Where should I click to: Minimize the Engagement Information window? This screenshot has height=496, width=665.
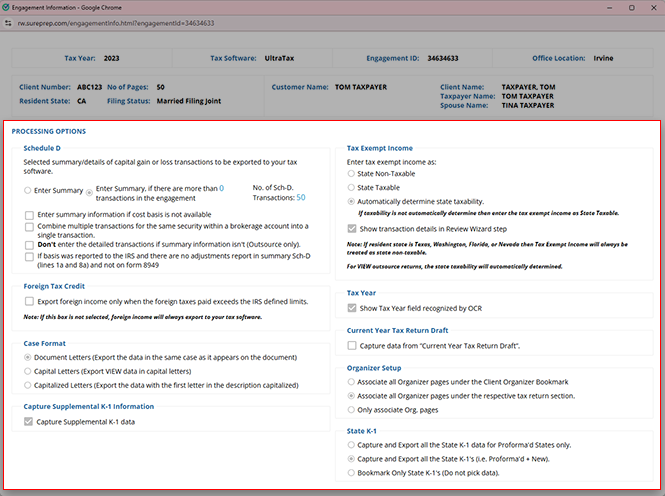(609, 8)
